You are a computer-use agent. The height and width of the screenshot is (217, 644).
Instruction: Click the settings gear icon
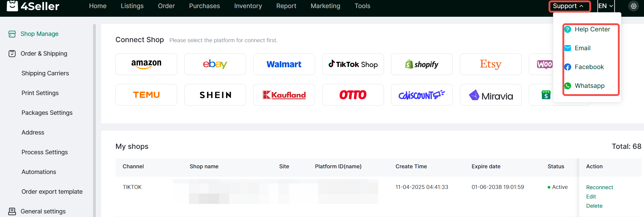click(x=634, y=6)
